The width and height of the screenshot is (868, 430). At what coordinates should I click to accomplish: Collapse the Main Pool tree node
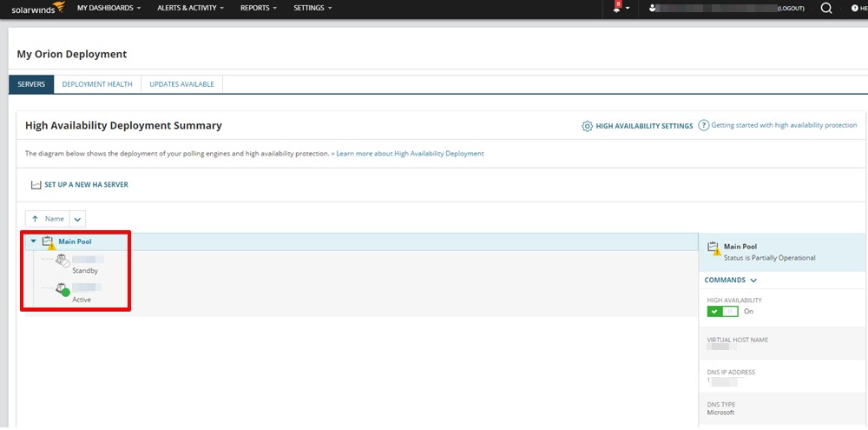pyautogui.click(x=33, y=241)
